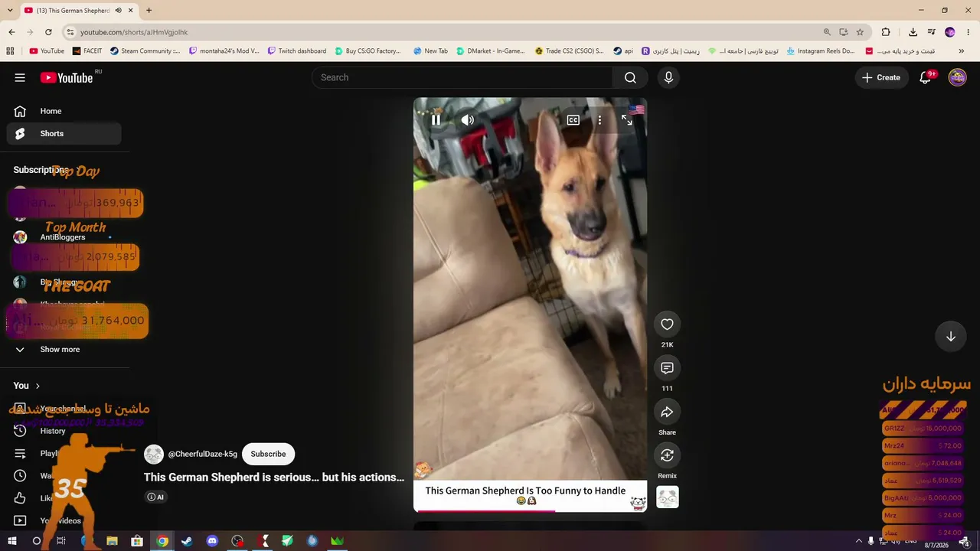Subscribe to @CheerfulDaze-k5g

(268, 454)
